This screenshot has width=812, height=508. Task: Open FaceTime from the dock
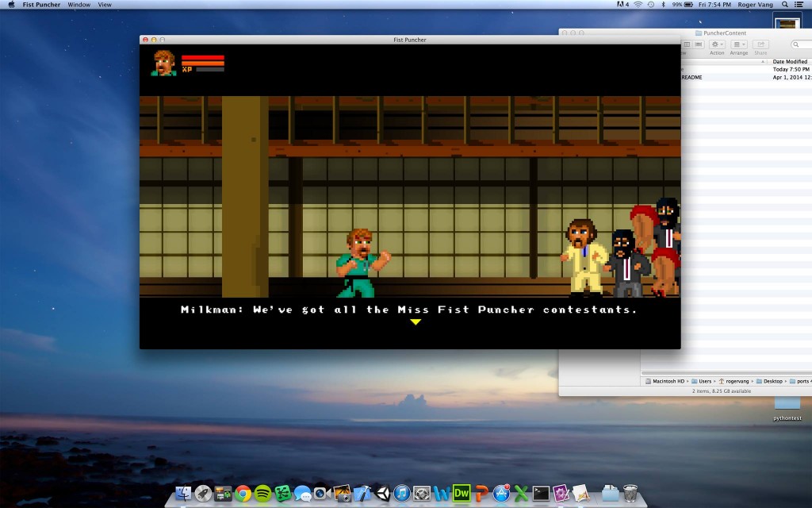coord(322,493)
